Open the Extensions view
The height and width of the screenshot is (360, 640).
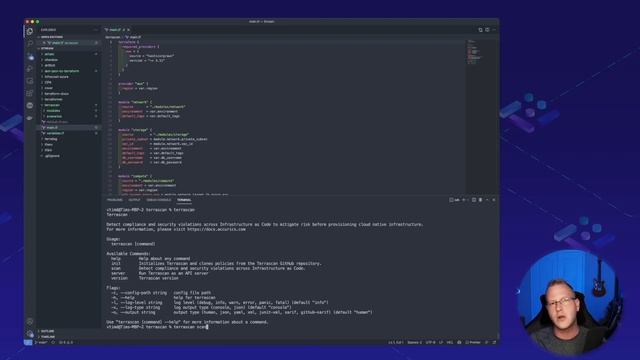click(30, 93)
